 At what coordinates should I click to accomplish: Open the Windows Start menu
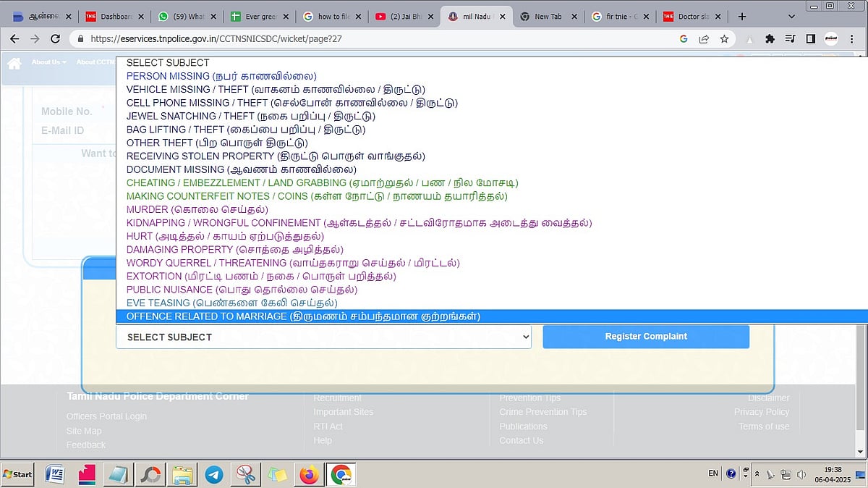[18, 474]
